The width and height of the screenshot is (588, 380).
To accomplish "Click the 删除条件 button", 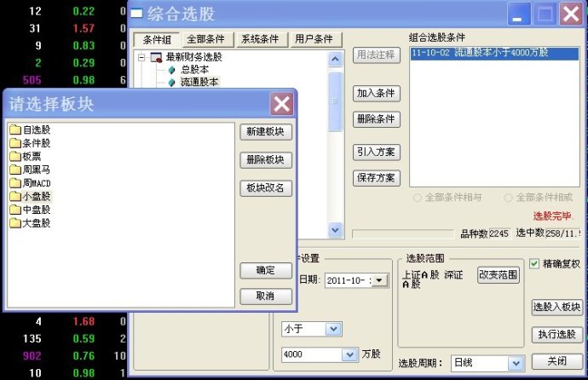I will 376,119.
